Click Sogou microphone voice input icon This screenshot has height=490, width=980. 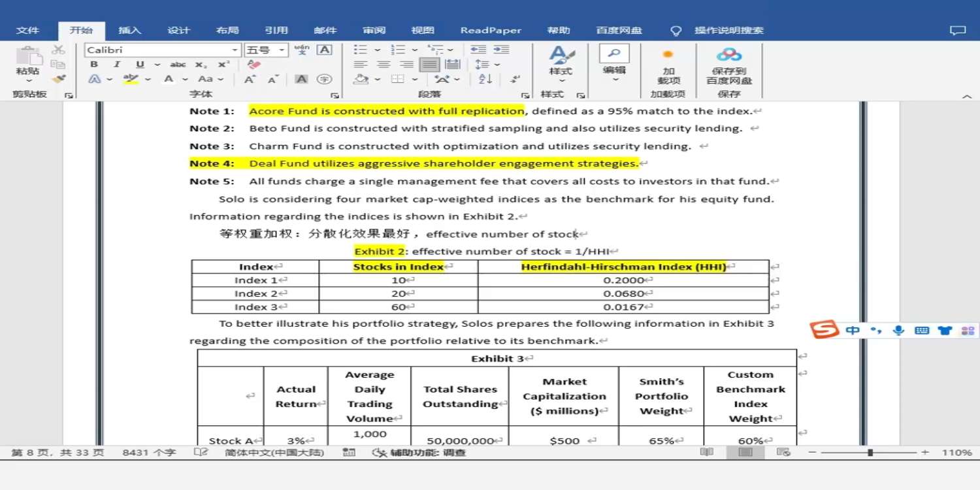899,330
